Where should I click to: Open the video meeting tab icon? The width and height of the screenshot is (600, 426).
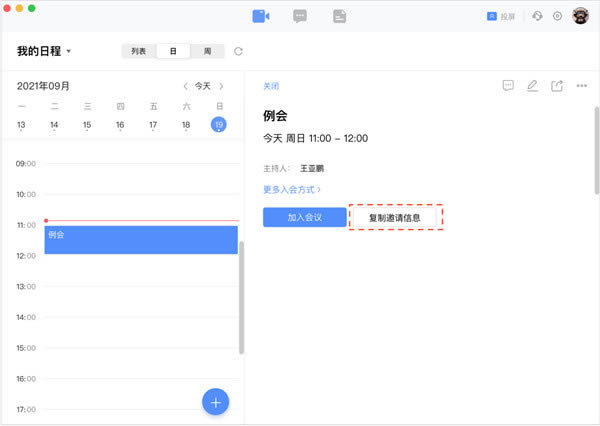pyautogui.click(x=261, y=16)
